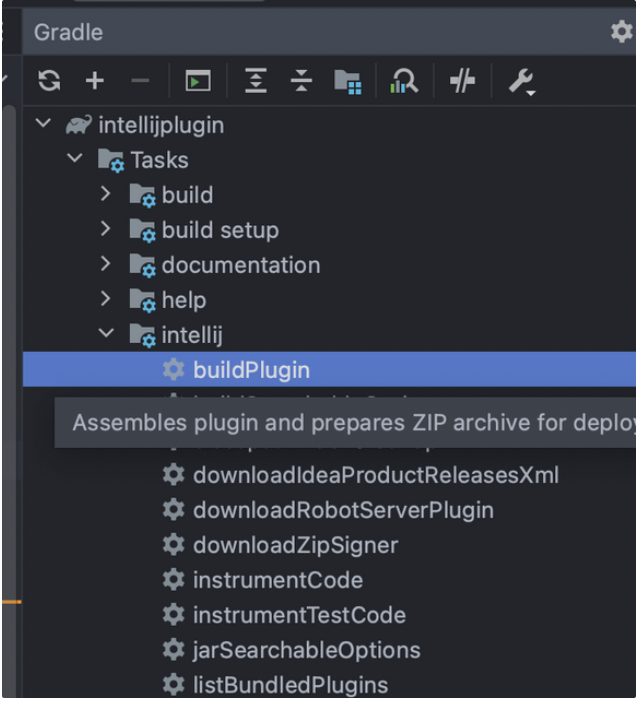Expand all tree nodes

256,81
